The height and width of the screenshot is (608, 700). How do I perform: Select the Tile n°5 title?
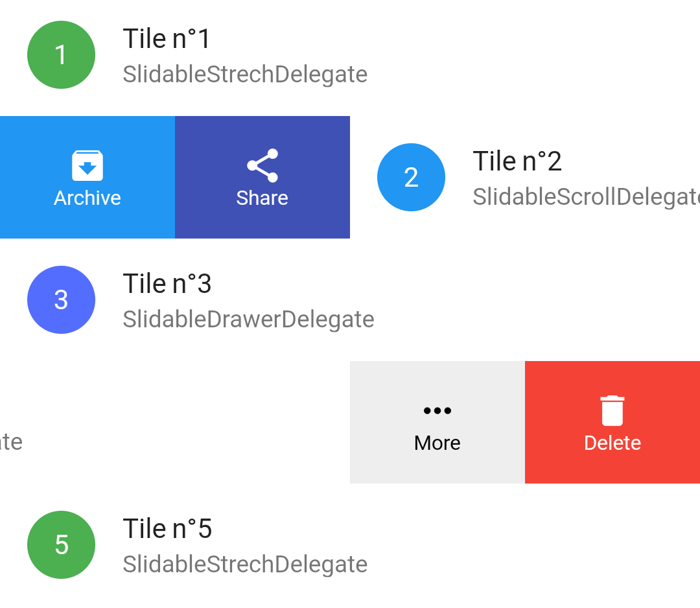[167, 528]
